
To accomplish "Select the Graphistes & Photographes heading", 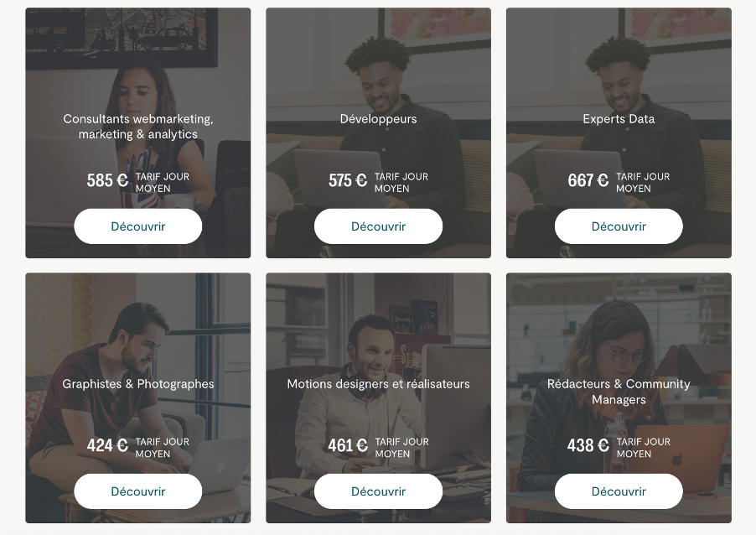I will click(x=138, y=384).
